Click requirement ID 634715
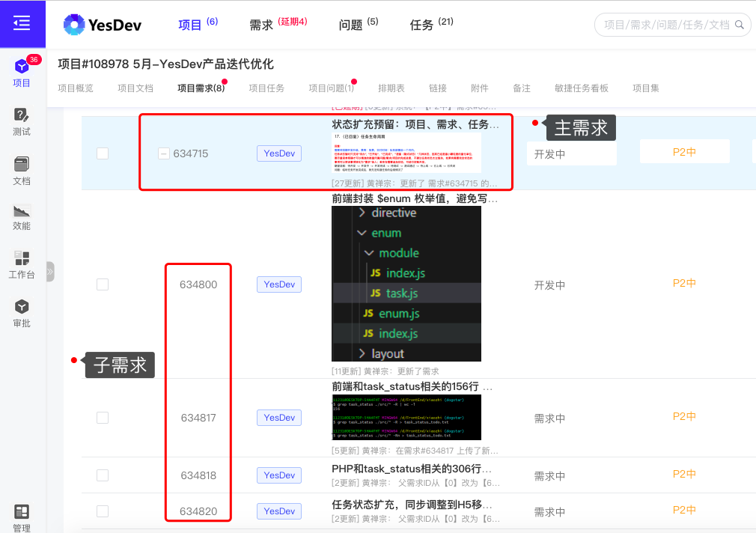756x533 pixels. (x=191, y=153)
